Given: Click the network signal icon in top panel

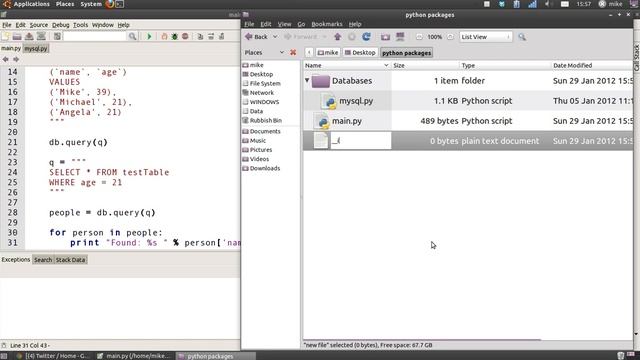Looking at the screenshot, I should [x=532, y=4].
